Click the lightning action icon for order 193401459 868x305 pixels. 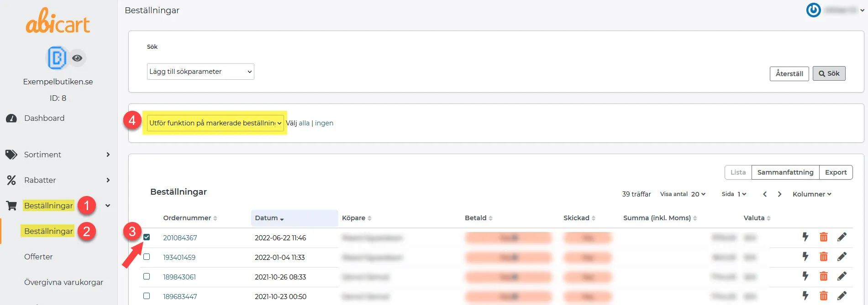[x=805, y=256]
